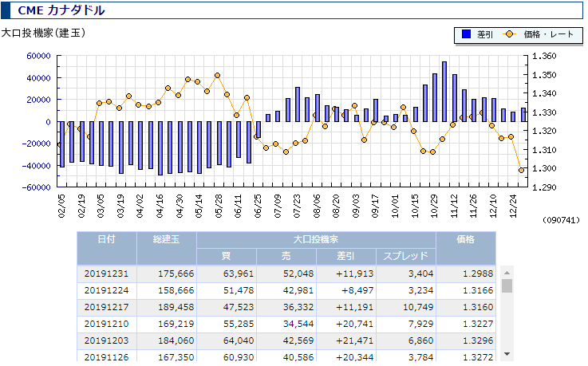Click the chart code (090741)

click(562, 220)
